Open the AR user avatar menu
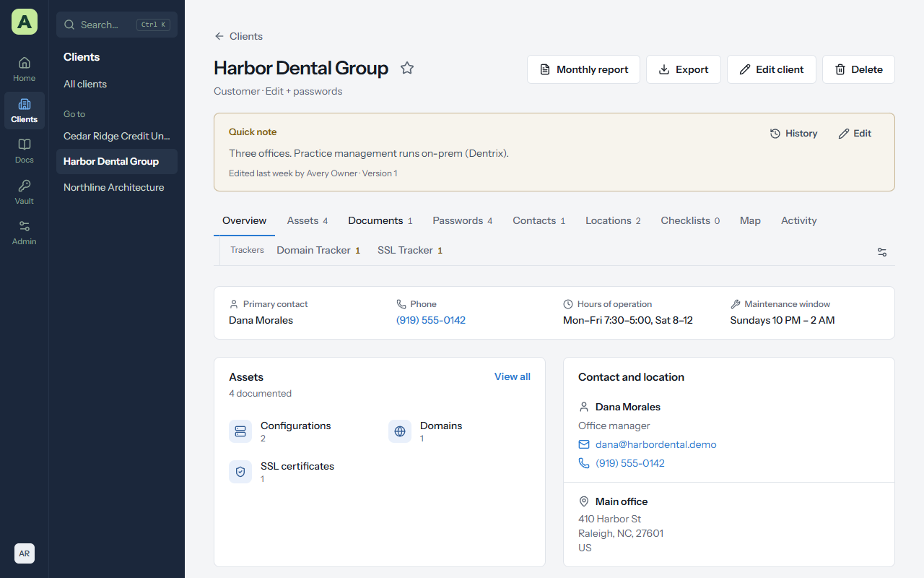924x578 pixels. 25,553
